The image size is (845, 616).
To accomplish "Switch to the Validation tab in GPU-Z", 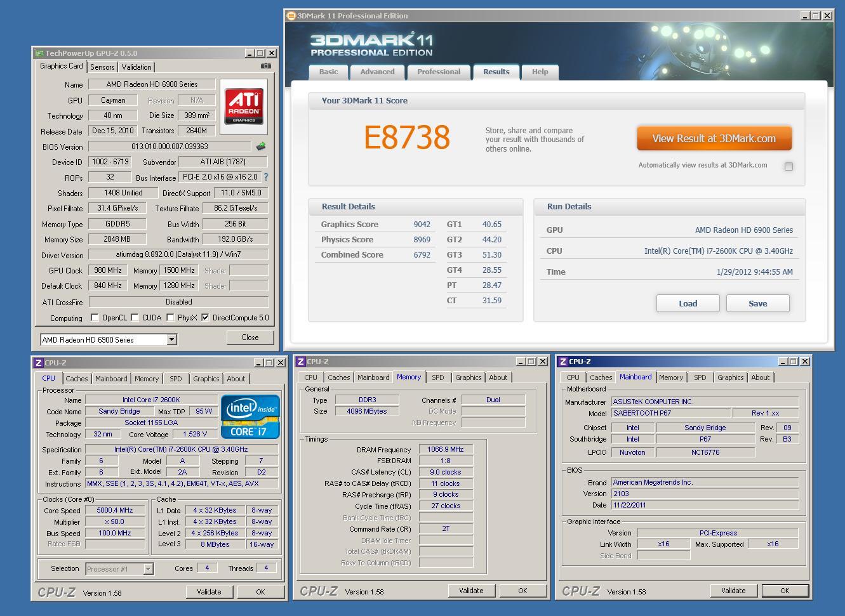I will tap(136, 67).
